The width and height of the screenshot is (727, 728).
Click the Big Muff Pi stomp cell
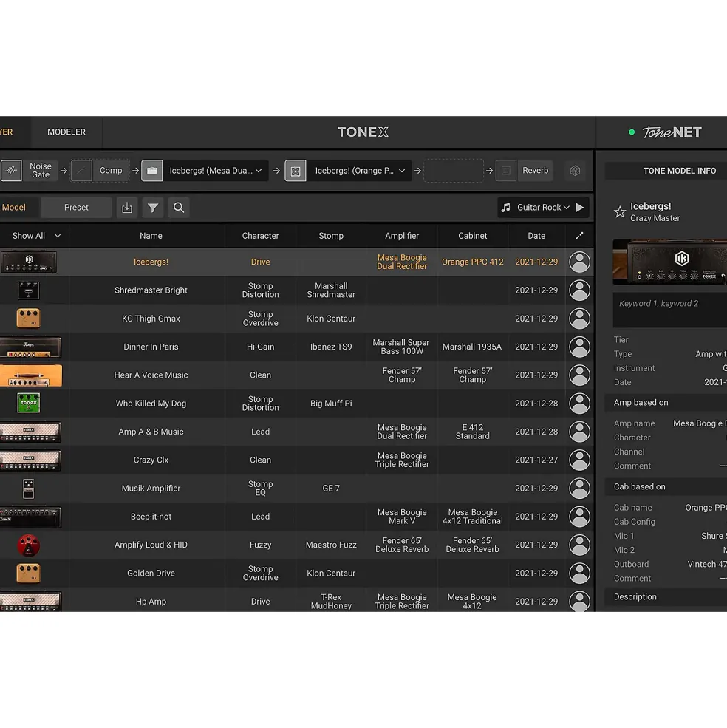tap(331, 404)
